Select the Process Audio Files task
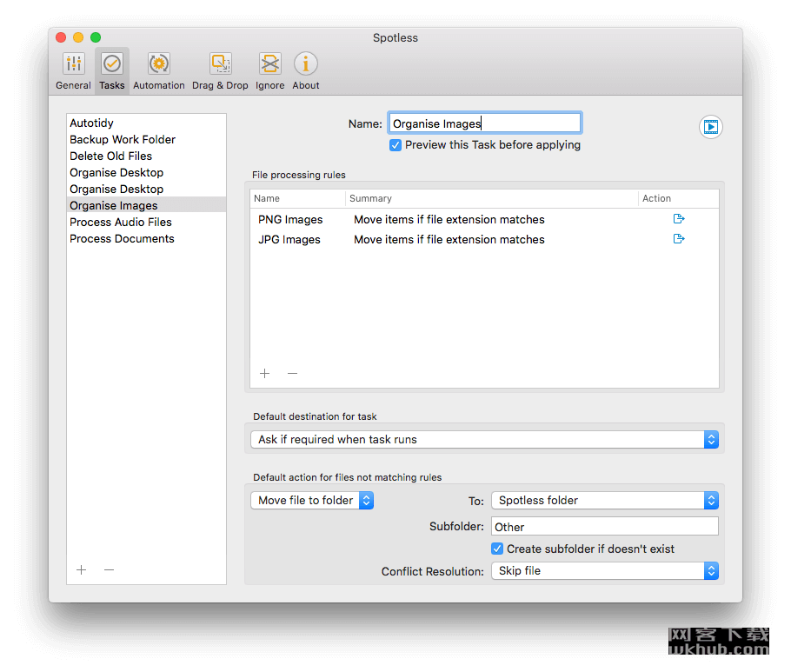The image size is (791, 672). coord(146,223)
